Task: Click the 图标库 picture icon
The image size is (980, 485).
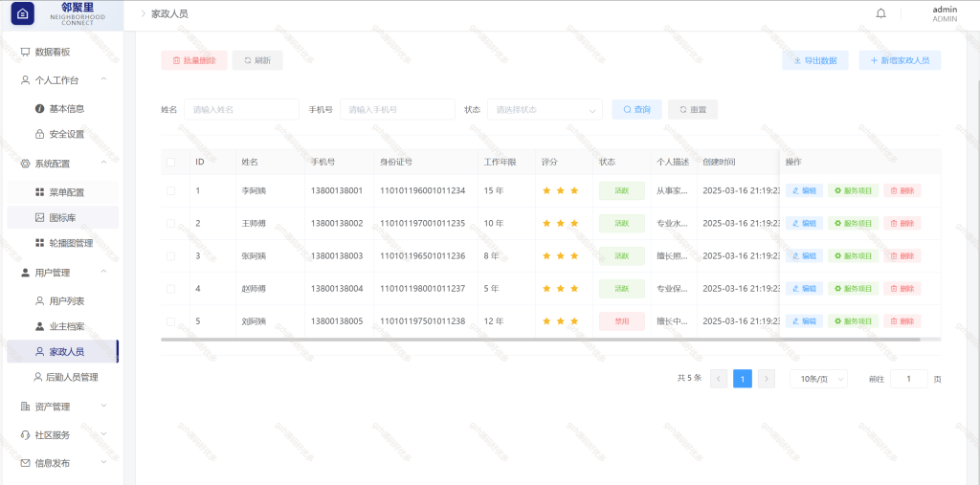Action: click(39, 217)
